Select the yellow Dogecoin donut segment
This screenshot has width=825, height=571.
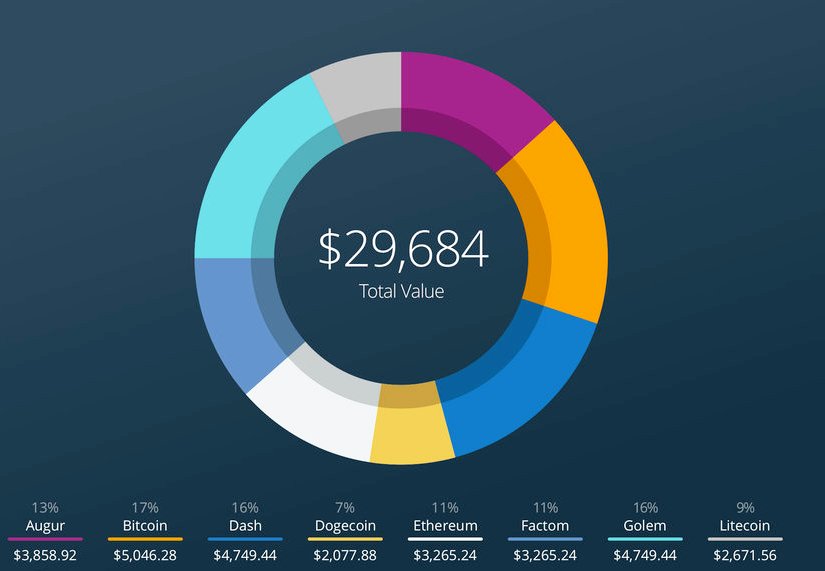[411, 426]
